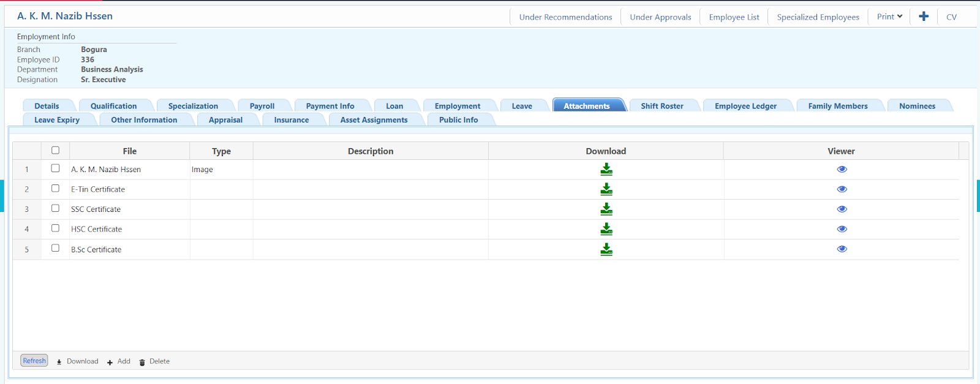Open the Employee Ledger tab

(x=745, y=106)
